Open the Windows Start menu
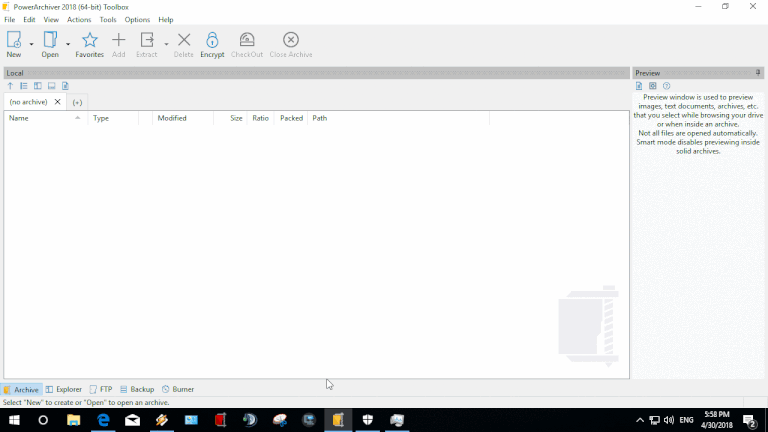This screenshot has width=768, height=432. coord(14,420)
